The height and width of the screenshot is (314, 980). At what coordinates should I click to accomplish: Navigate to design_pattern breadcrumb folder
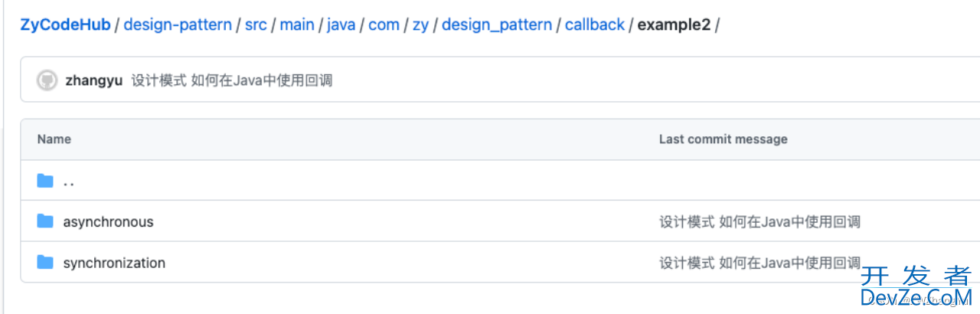(497, 25)
